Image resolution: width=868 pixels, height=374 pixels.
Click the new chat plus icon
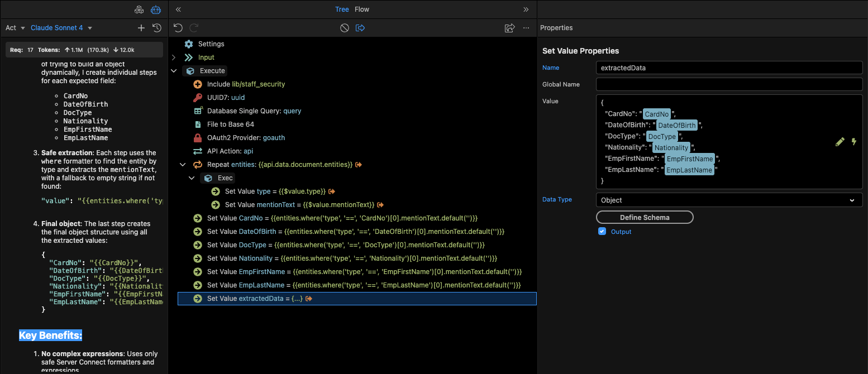tap(141, 28)
